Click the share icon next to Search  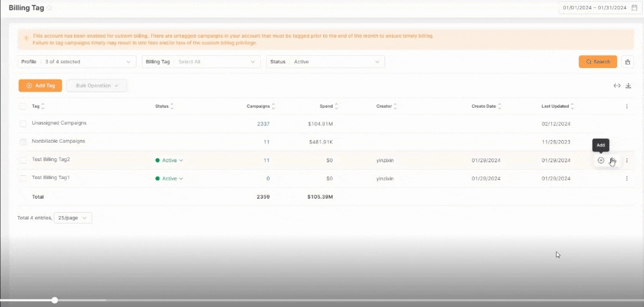(628, 62)
